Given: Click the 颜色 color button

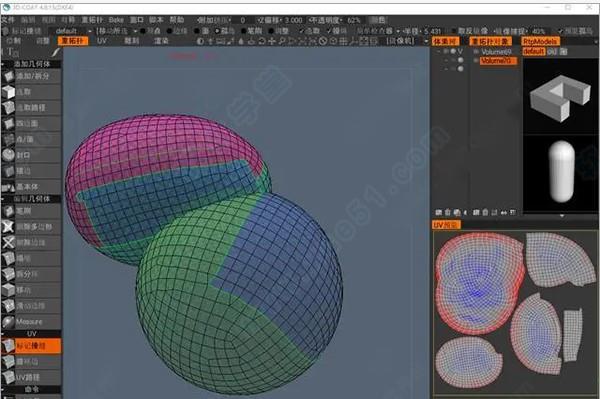Looking at the screenshot, I should point(378,20).
